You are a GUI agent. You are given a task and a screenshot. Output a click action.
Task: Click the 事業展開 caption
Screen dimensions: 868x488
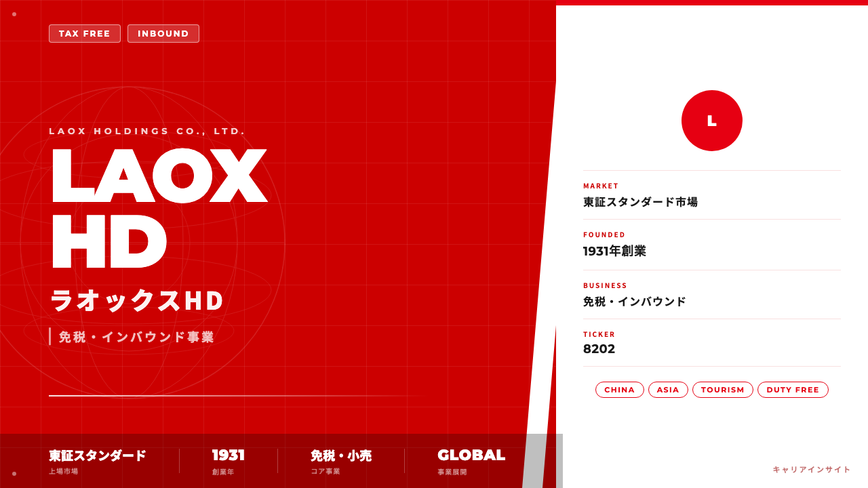click(x=452, y=472)
